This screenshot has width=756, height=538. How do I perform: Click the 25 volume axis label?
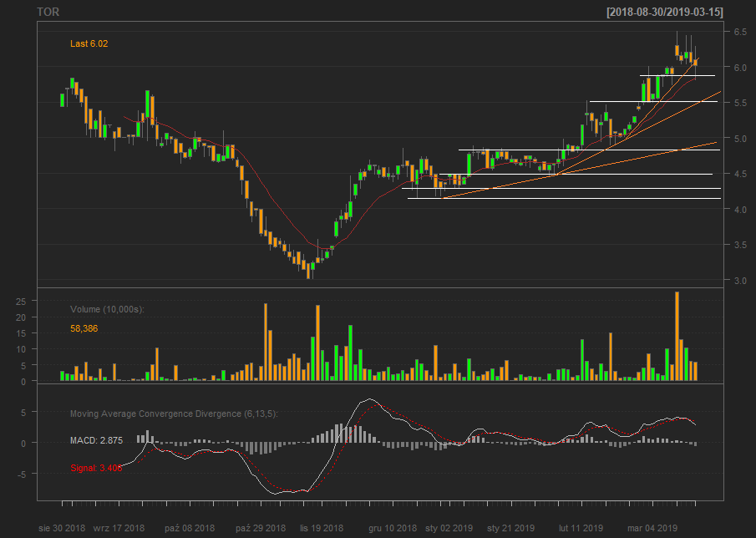(20, 302)
